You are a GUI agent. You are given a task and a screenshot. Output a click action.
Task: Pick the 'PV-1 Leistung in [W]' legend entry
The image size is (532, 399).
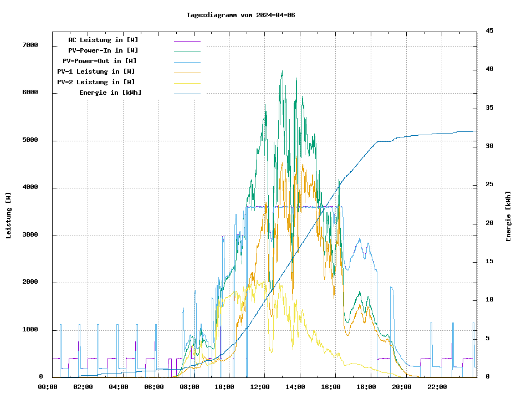96,71
